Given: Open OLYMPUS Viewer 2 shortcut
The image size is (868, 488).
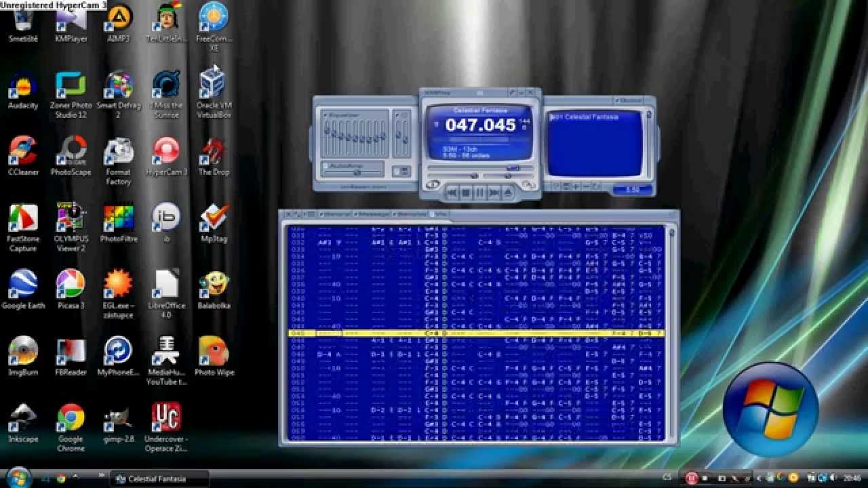Looking at the screenshot, I should [x=71, y=228].
